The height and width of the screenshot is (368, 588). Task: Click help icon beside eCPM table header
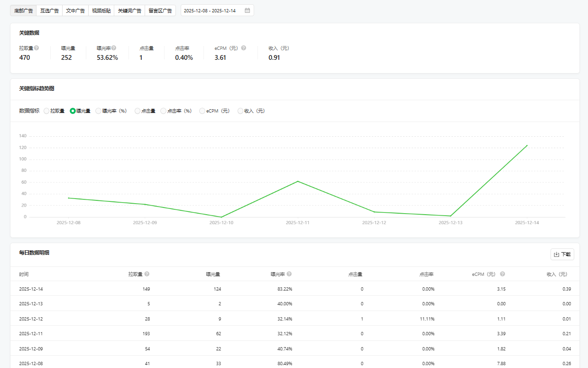[503, 274]
